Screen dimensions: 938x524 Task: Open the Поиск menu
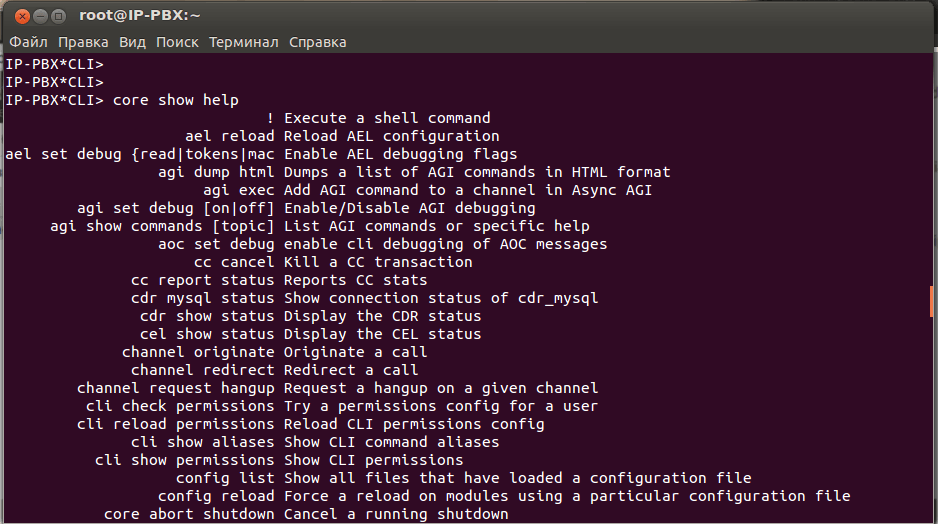pyautogui.click(x=177, y=42)
